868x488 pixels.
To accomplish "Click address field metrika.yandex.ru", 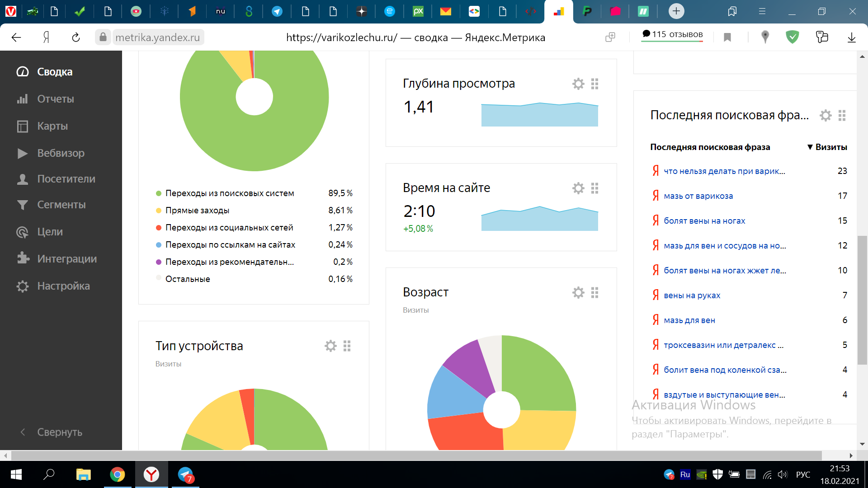I will pos(157,38).
